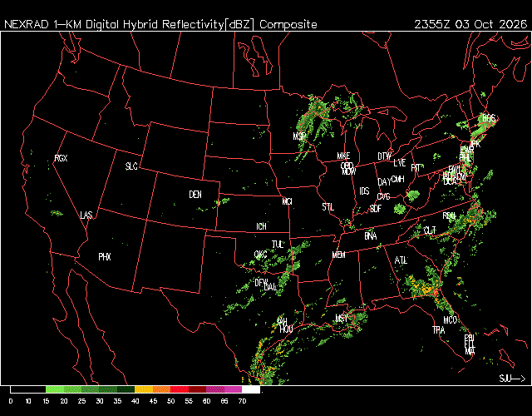The width and height of the screenshot is (532, 416).
Task: Click the legend value 55
Action: coord(189,401)
